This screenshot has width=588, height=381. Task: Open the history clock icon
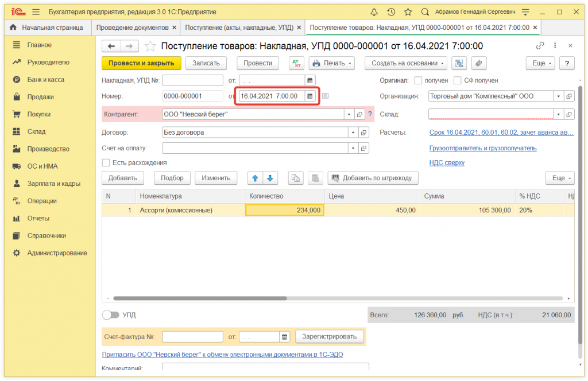pyautogui.click(x=391, y=11)
